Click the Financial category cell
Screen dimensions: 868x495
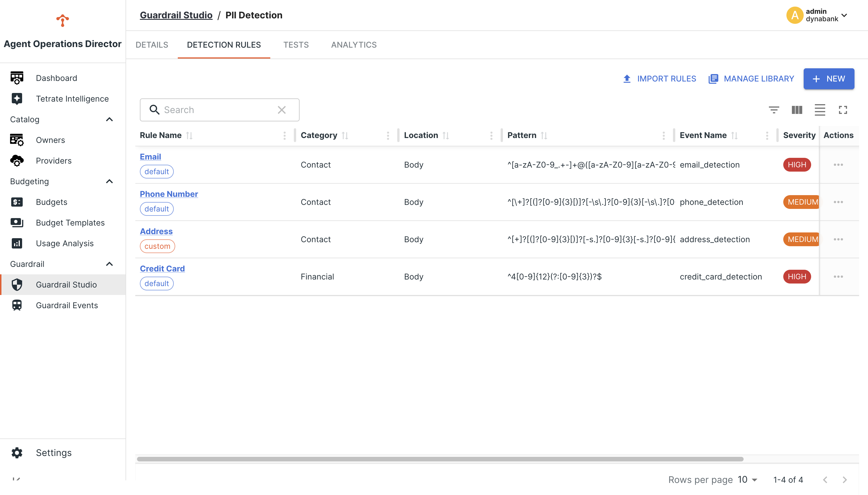(317, 277)
